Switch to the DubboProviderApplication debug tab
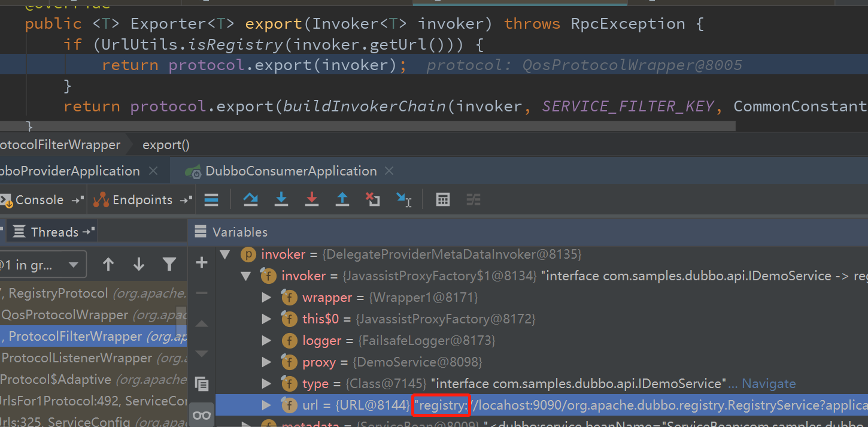Viewport: 868px width, 427px height. [69, 171]
